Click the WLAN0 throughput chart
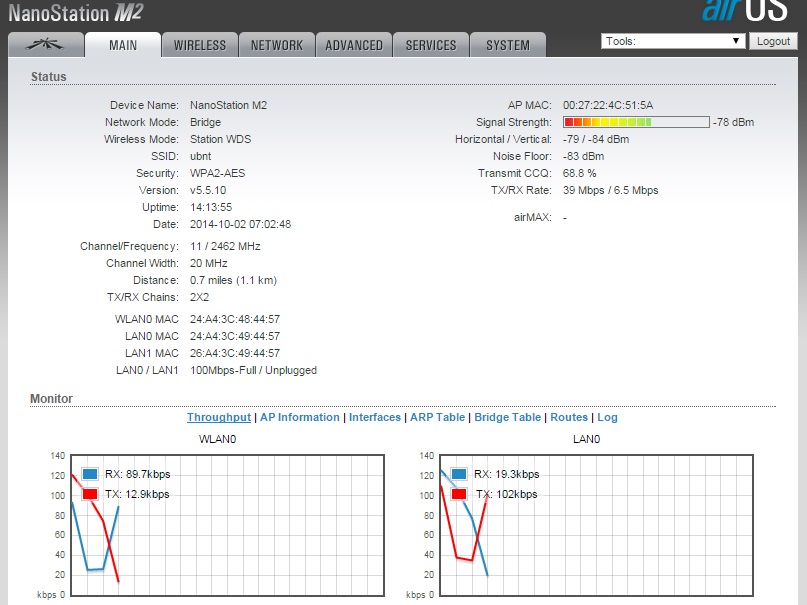 pyautogui.click(x=227, y=525)
